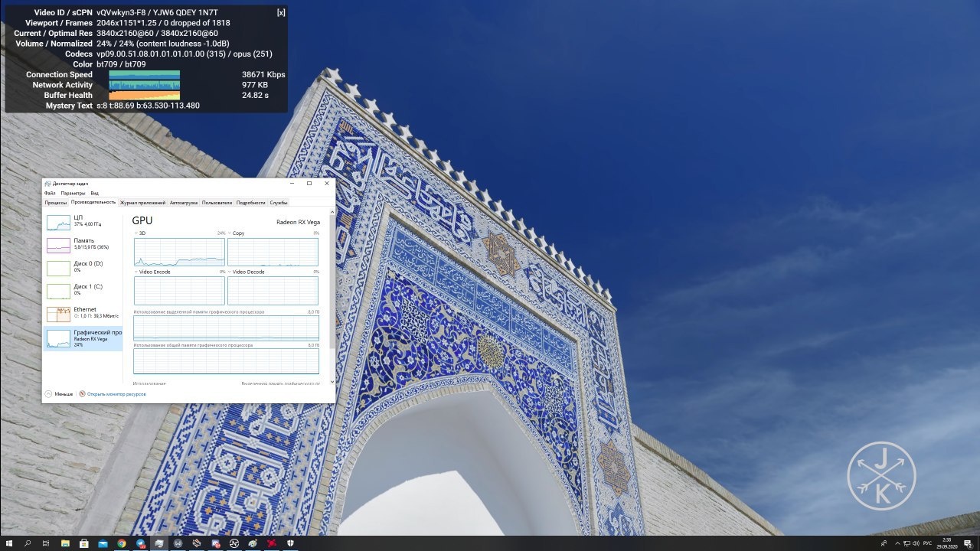
Task: Change the РУС input language indicator
Action: pyautogui.click(x=927, y=543)
